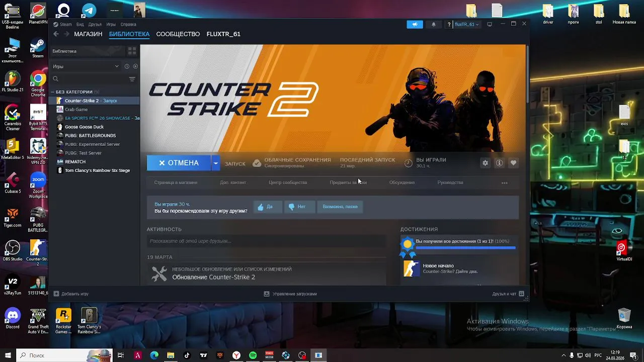The image size is (644, 362).
Task: Click the Windows taskbar Поиск box
Action: [63, 355]
